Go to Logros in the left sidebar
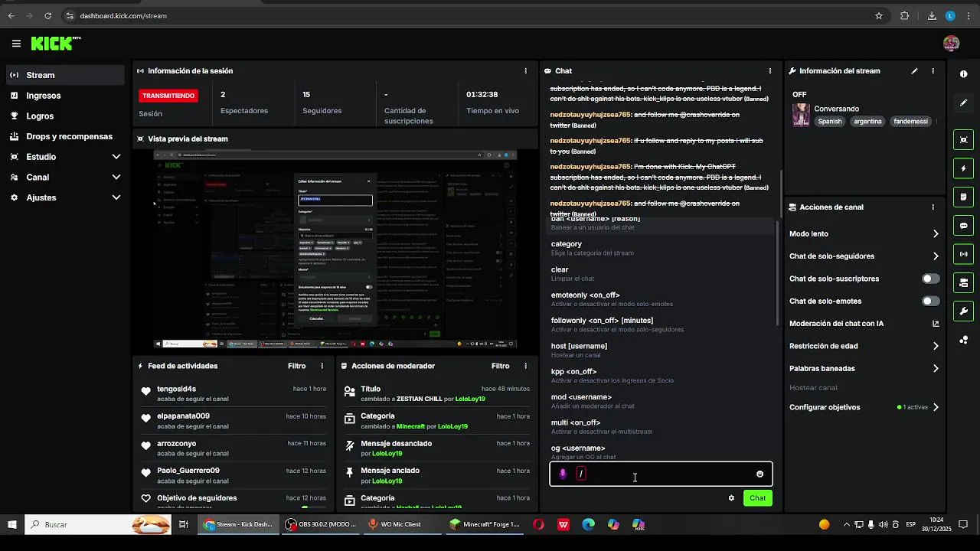 point(65,116)
